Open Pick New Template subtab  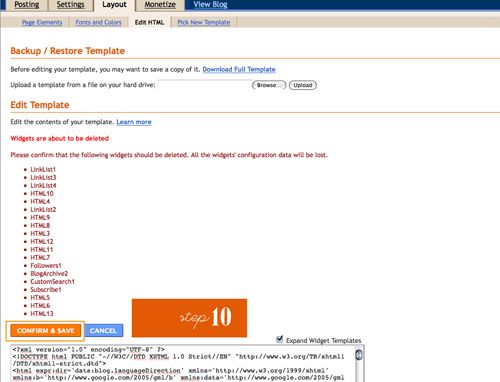(204, 22)
